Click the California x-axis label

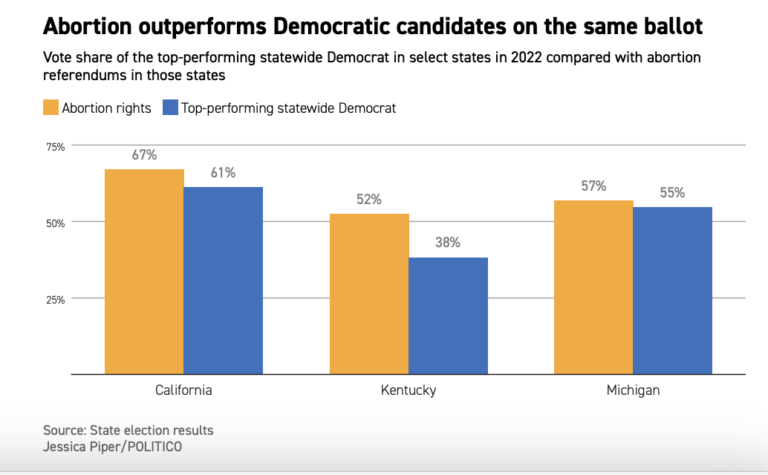point(183,390)
